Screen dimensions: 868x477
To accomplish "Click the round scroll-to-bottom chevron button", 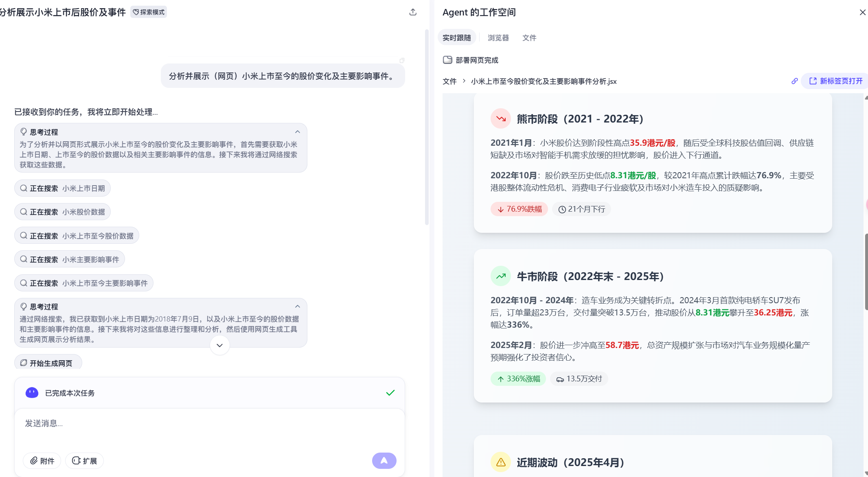I will click(220, 345).
